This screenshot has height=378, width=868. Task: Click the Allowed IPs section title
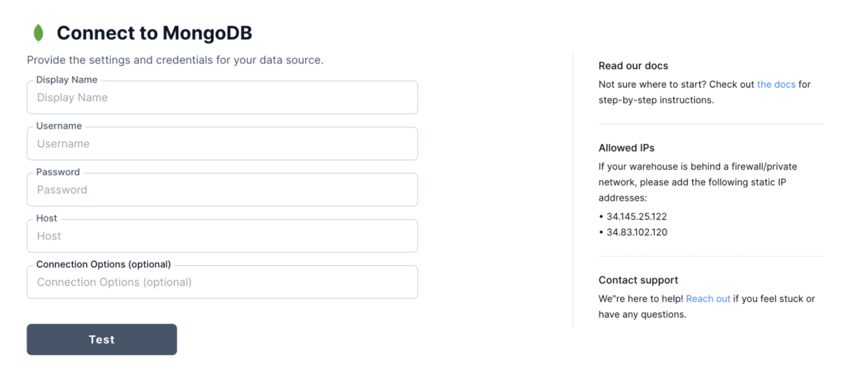click(626, 147)
